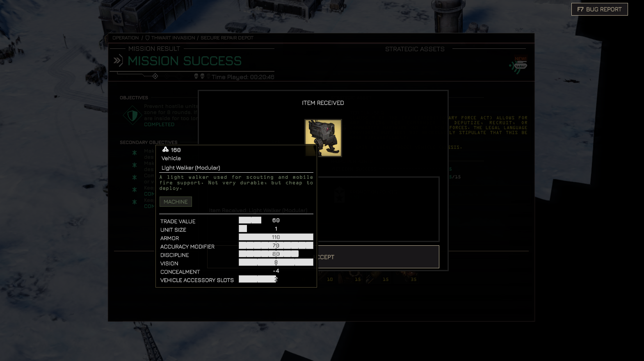This screenshot has width=644, height=361.
Task: Click the STRATEGIC ASSETS header
Action: point(415,49)
